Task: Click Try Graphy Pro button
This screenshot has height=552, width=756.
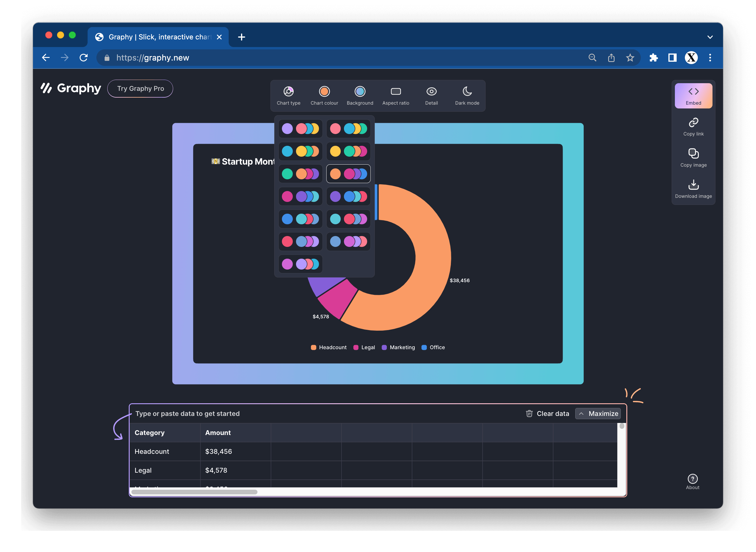Action: [x=140, y=88]
